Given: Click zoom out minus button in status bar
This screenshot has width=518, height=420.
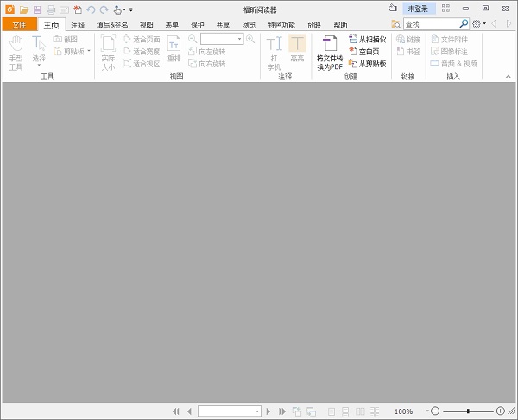Looking at the screenshot, I should pyautogui.click(x=435, y=411).
